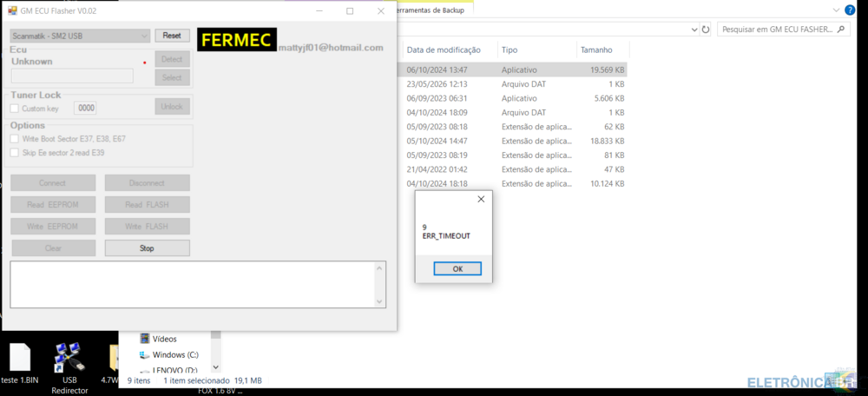Click the Vídeos folder icon in navigation pane

click(x=145, y=339)
